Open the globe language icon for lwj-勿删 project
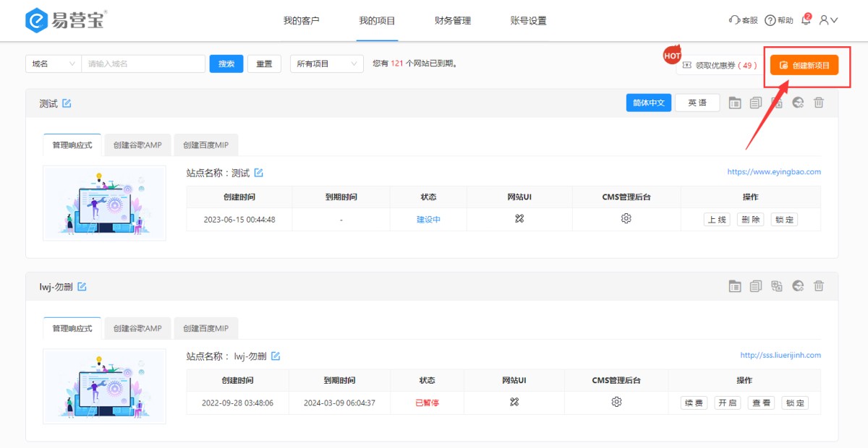The width and height of the screenshot is (868, 448). [797, 286]
